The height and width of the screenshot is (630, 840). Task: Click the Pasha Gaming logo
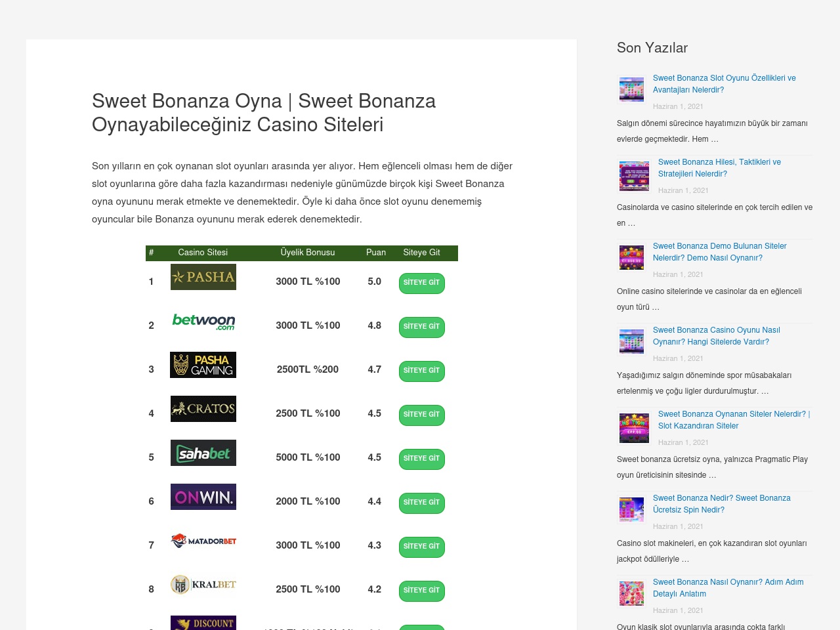click(x=203, y=365)
